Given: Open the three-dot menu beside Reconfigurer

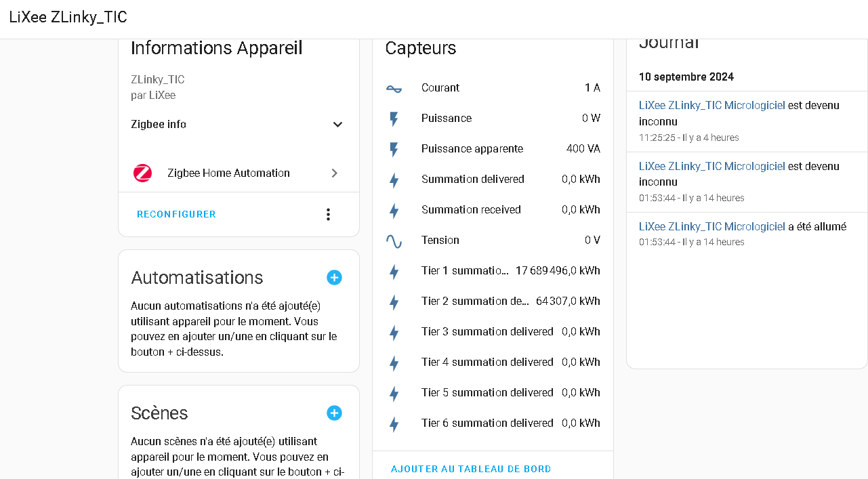Looking at the screenshot, I should [x=328, y=214].
